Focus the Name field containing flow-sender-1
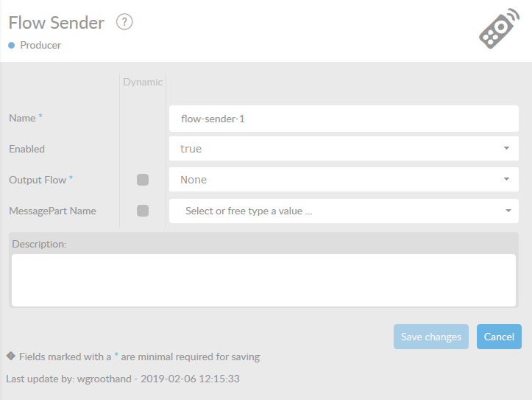Screen dimensions: 532x400 pos(344,118)
